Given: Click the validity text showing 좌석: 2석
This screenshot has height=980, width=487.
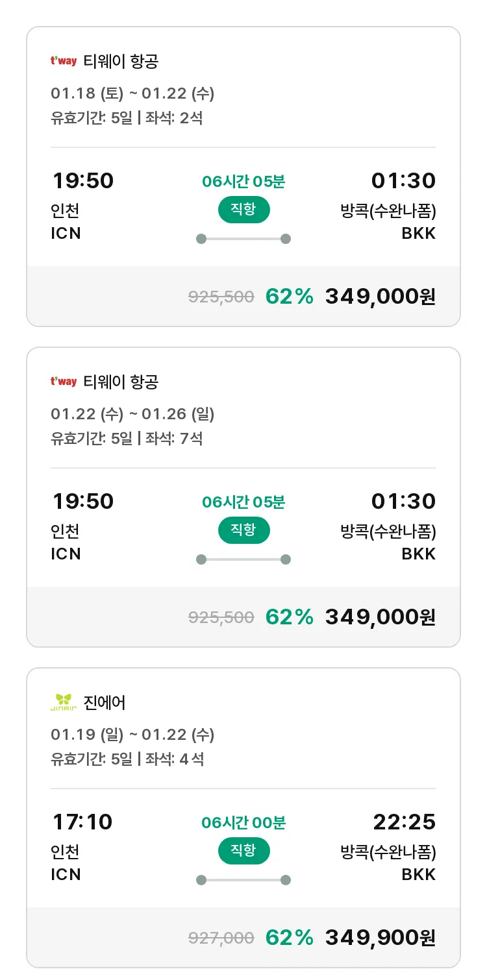Looking at the screenshot, I should [127, 118].
